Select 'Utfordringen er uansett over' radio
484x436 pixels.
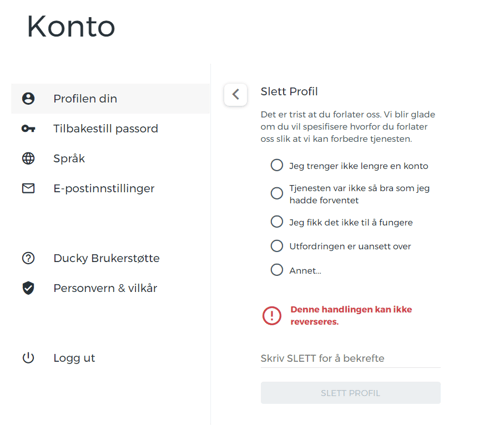pyautogui.click(x=277, y=246)
